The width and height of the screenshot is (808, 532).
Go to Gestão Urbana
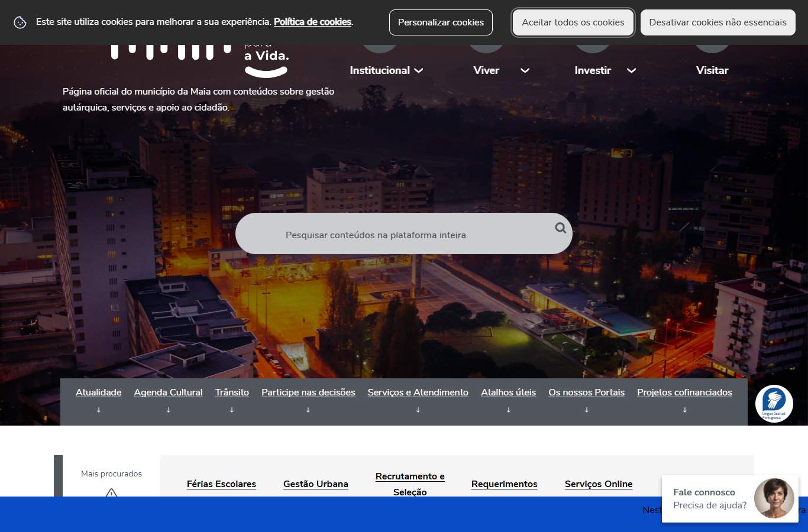pos(316,484)
